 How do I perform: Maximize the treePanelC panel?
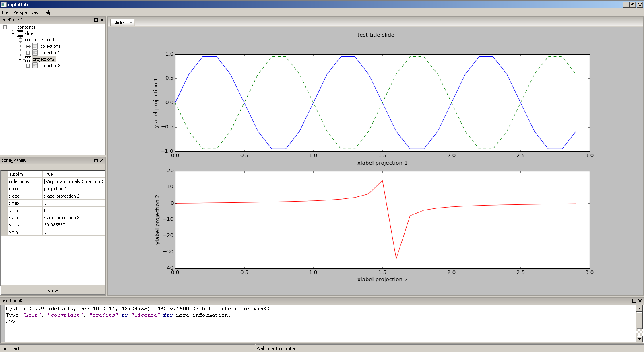click(96, 20)
